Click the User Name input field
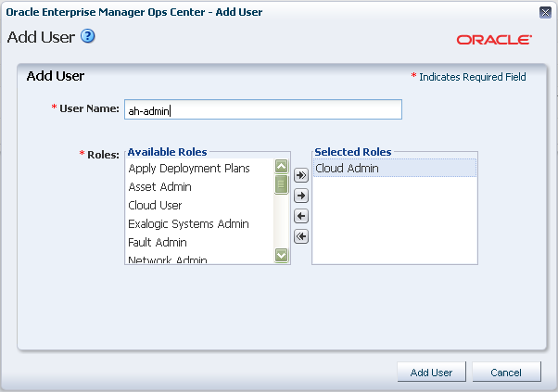The width and height of the screenshot is (558, 392). pyautogui.click(x=263, y=109)
